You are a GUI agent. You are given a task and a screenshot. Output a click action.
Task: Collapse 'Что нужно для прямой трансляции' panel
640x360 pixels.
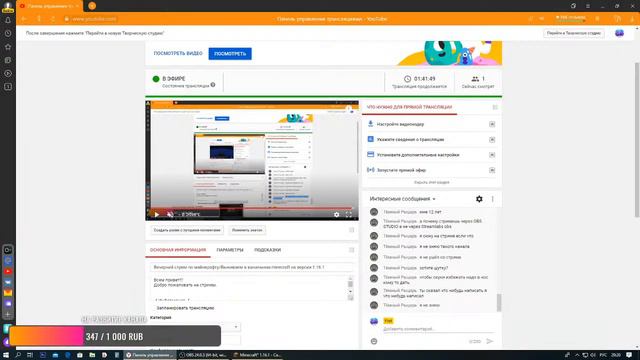(495, 107)
